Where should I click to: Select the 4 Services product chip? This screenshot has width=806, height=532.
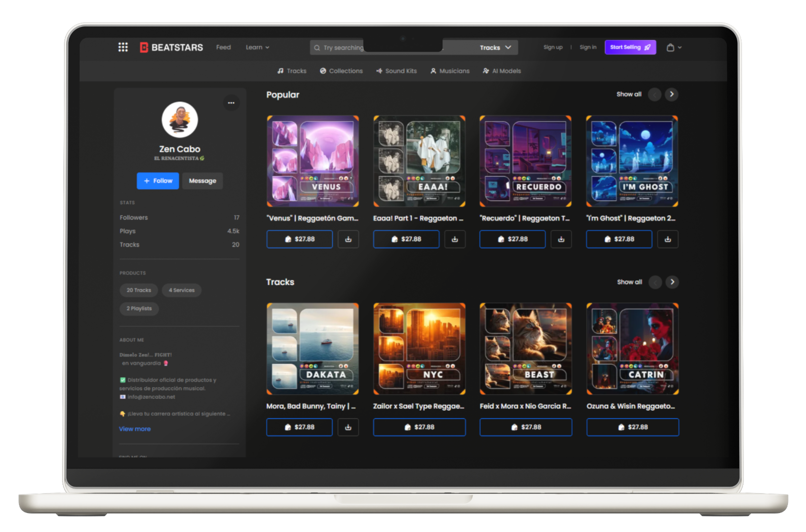click(x=182, y=290)
